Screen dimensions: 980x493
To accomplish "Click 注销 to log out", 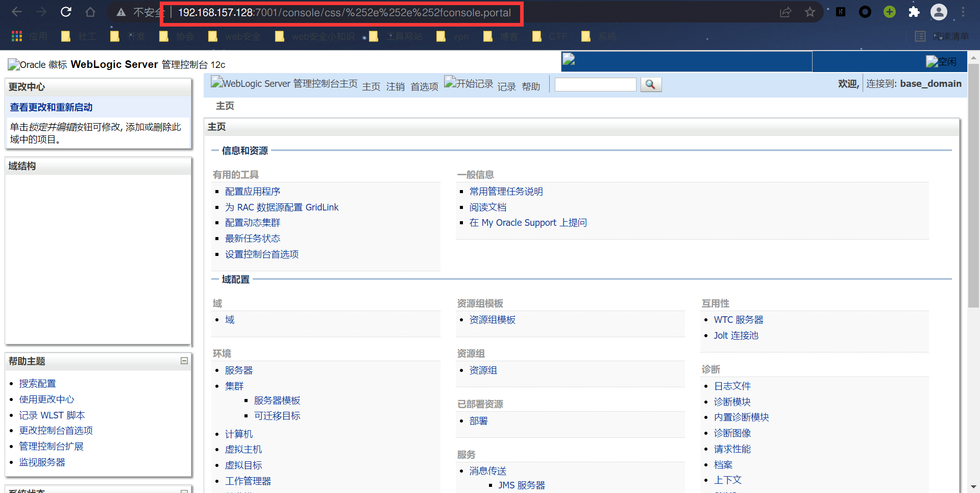I will (395, 86).
